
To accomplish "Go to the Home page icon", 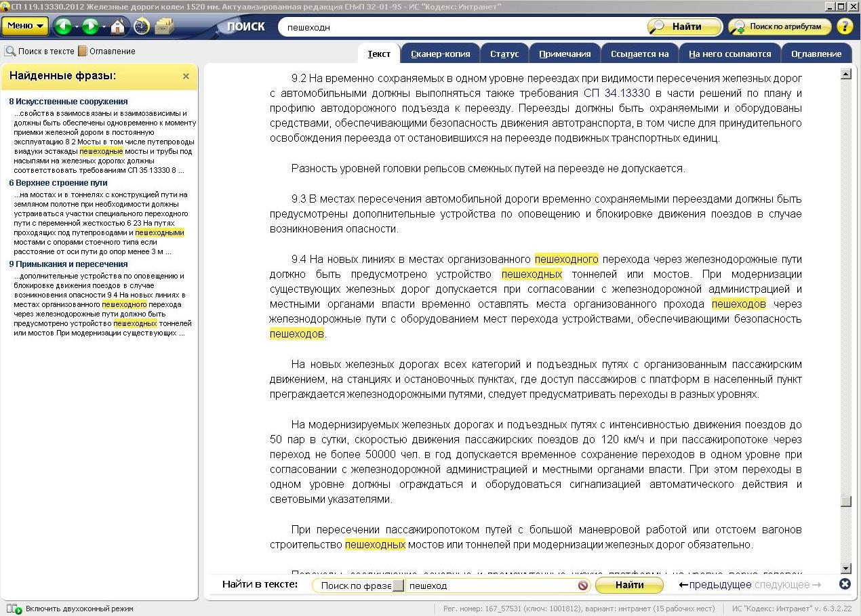I will pyautogui.click(x=118, y=26).
